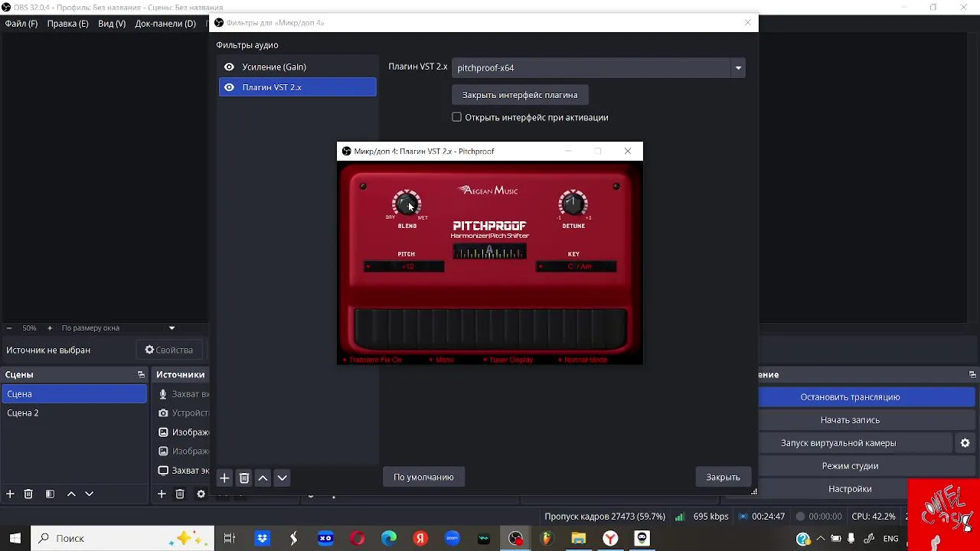Zoom out preview with minus icon
Image resolution: width=980 pixels, height=551 pixels.
tap(9, 328)
